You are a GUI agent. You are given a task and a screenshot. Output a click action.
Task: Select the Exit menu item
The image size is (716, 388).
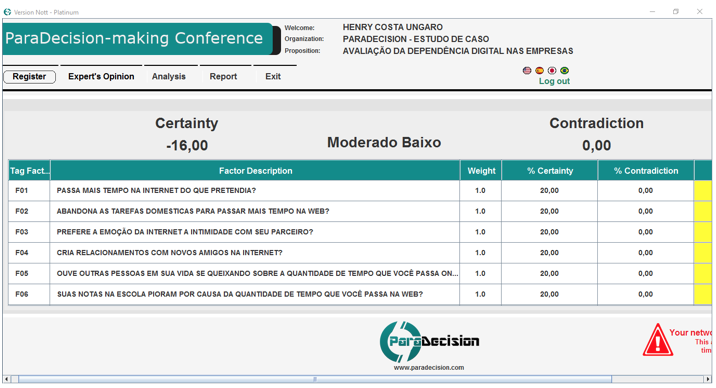click(x=273, y=77)
